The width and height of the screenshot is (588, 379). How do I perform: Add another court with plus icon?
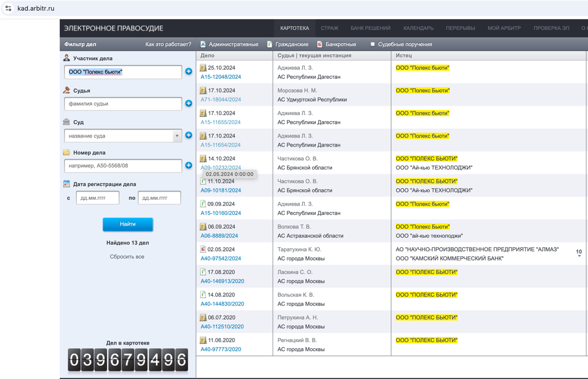(189, 135)
